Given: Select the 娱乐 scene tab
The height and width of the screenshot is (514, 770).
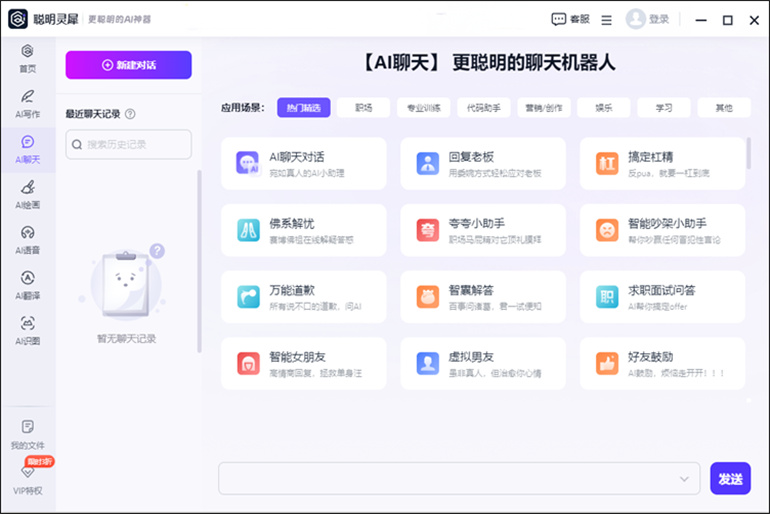Looking at the screenshot, I should click(x=604, y=108).
